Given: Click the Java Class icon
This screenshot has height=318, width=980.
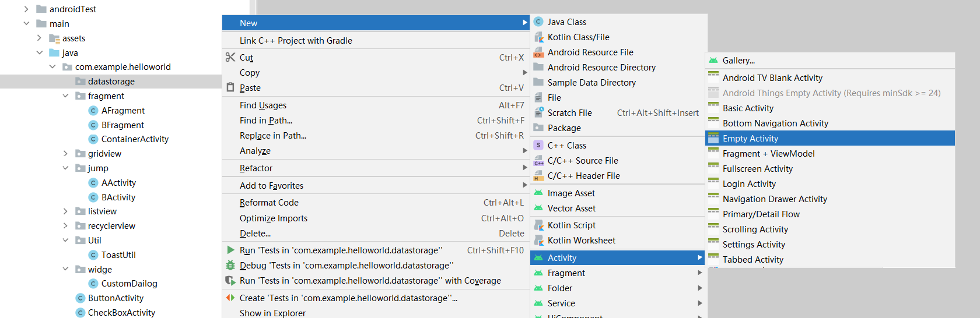Looking at the screenshot, I should coord(538,22).
